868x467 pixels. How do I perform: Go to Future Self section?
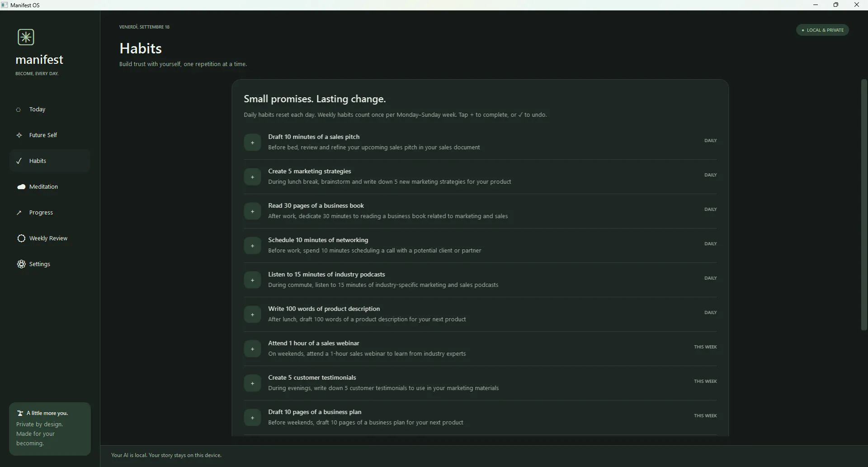[50, 135]
